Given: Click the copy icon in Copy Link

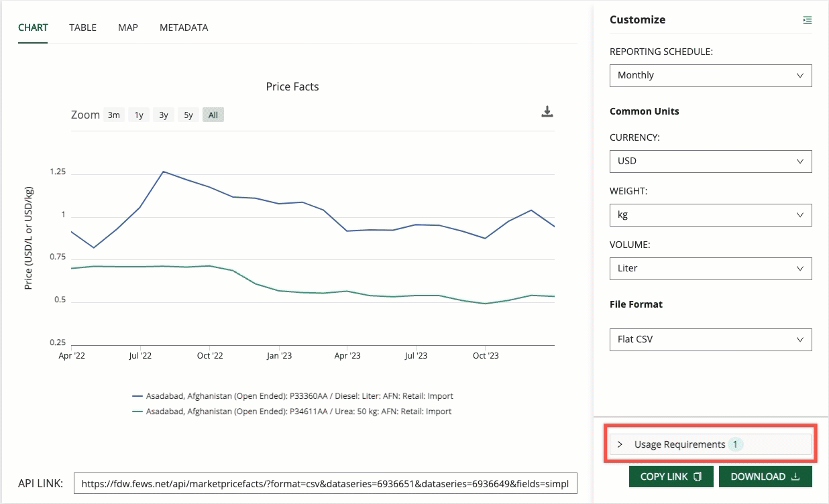Looking at the screenshot, I should tap(698, 477).
